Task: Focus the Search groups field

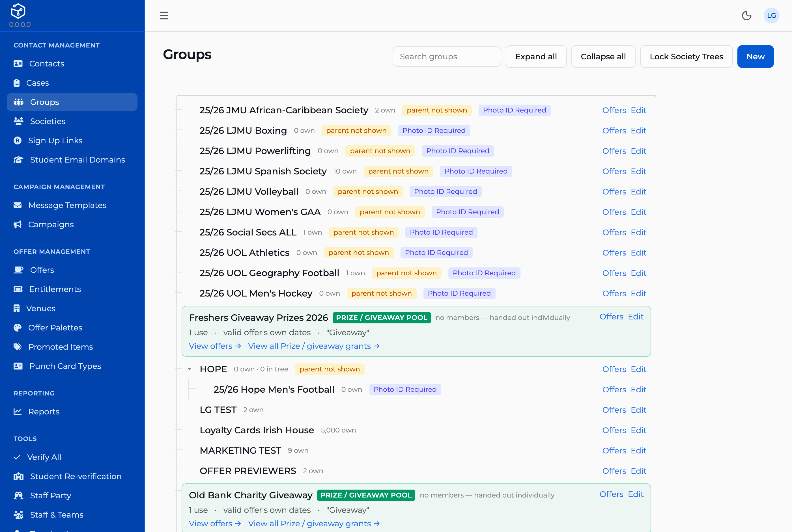Action: click(447, 57)
